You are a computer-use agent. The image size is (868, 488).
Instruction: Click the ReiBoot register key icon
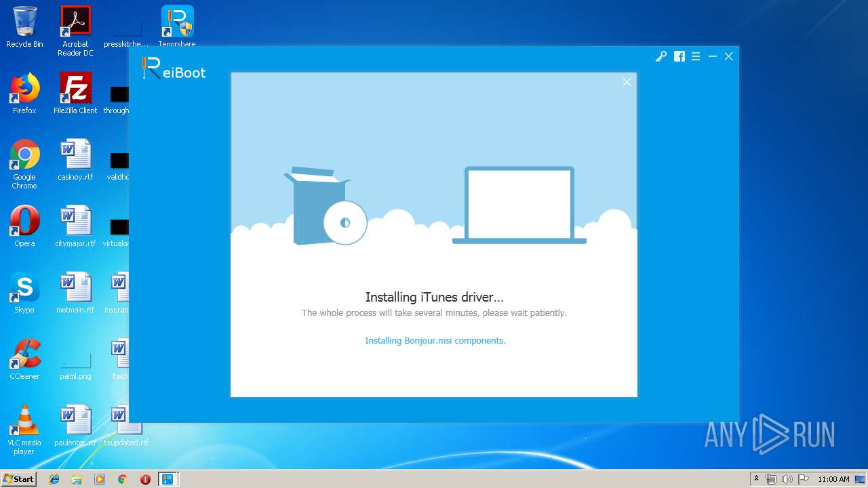[x=660, y=57]
